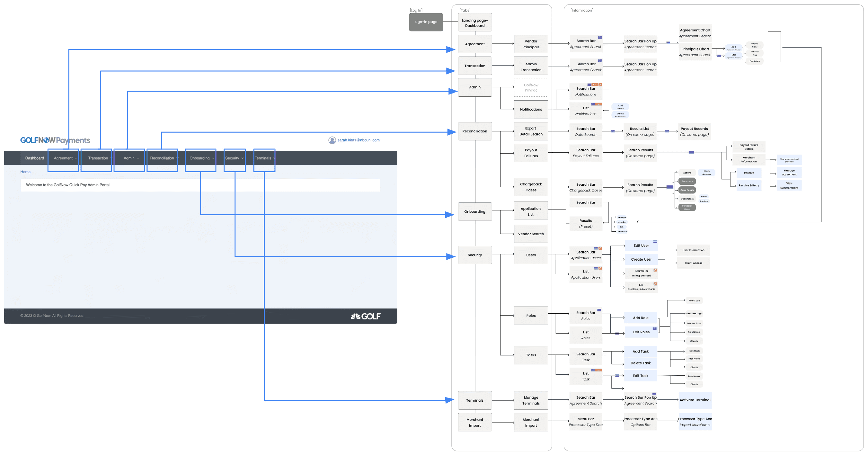Click the GolfNow Payments logo
This screenshot has height=455, width=868.
point(55,140)
